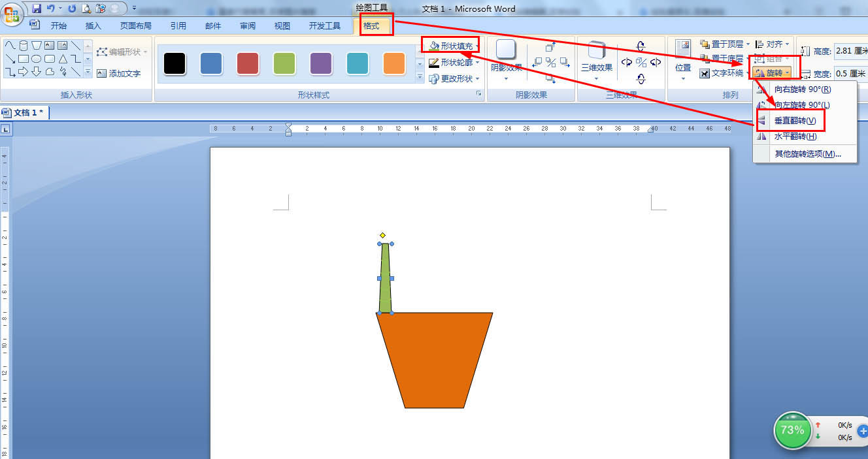This screenshot has height=459, width=868.
Task: Open print preview from quick access toolbar
Action: (86, 8)
